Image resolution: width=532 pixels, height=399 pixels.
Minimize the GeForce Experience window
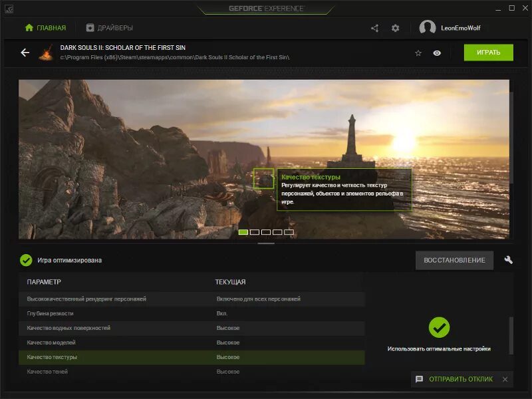498,9
